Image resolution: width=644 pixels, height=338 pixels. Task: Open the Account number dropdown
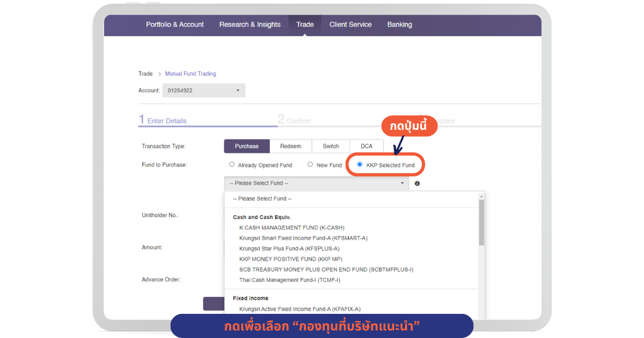click(x=203, y=91)
